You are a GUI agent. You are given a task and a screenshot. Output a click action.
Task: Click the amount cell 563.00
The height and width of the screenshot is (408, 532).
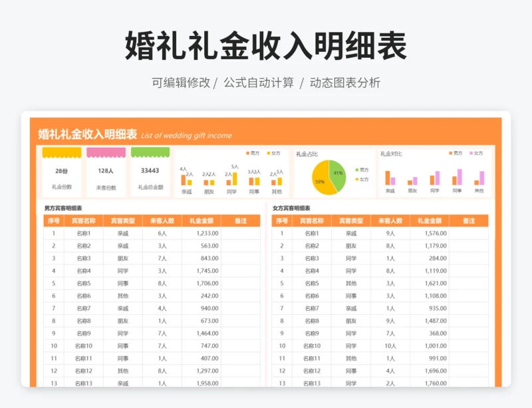[x=201, y=246]
